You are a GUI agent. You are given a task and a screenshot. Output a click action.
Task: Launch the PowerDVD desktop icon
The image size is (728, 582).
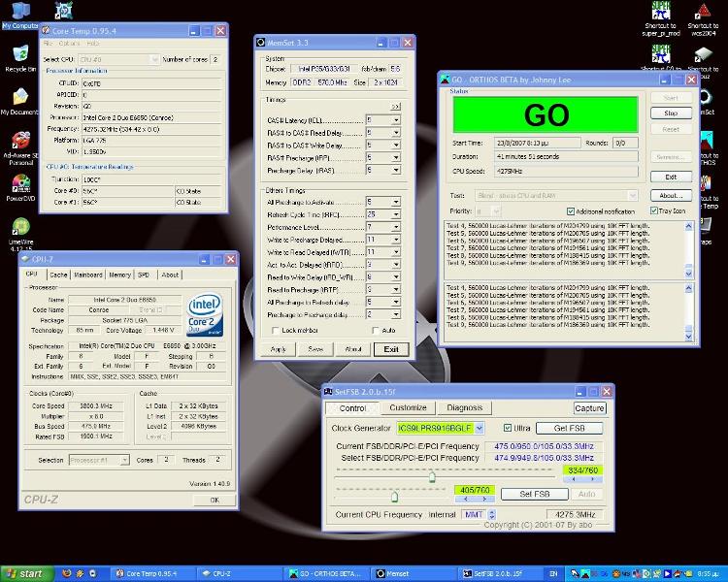coord(21,188)
